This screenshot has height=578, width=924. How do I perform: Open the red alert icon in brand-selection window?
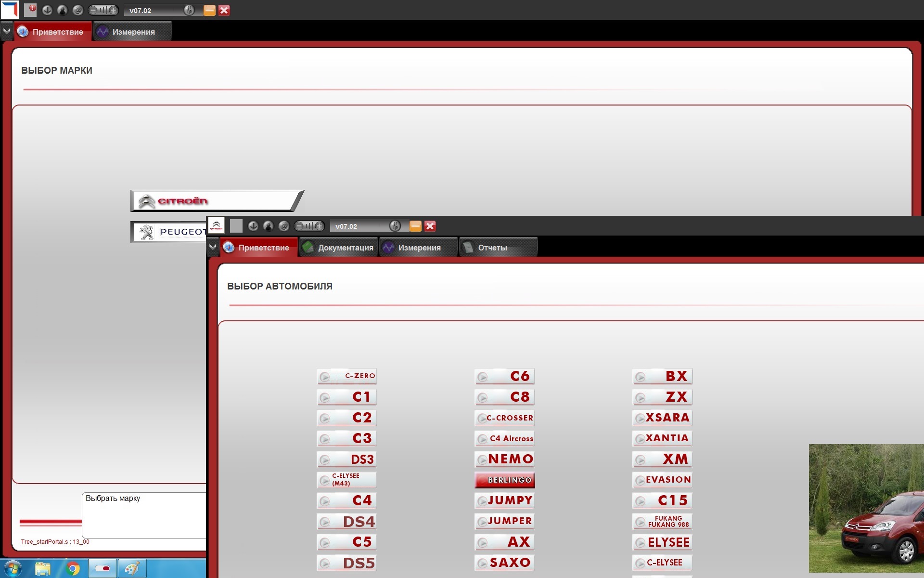30,10
